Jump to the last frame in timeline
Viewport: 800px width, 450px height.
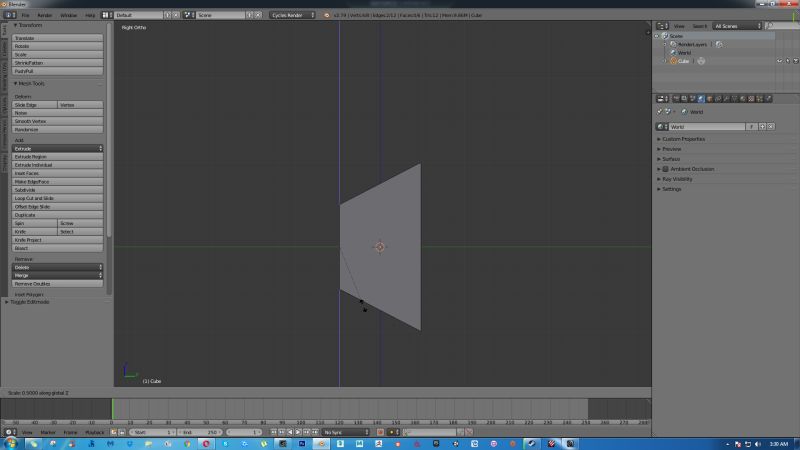tap(314, 432)
